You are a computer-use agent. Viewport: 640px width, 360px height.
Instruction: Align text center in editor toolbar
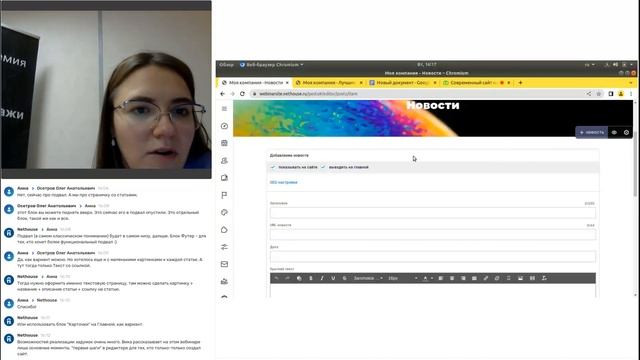(452, 278)
